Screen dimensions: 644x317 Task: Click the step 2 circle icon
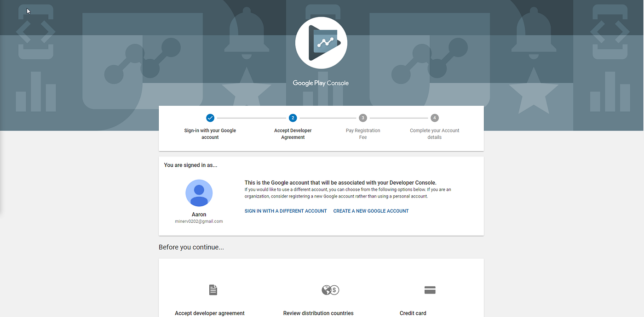[293, 118]
